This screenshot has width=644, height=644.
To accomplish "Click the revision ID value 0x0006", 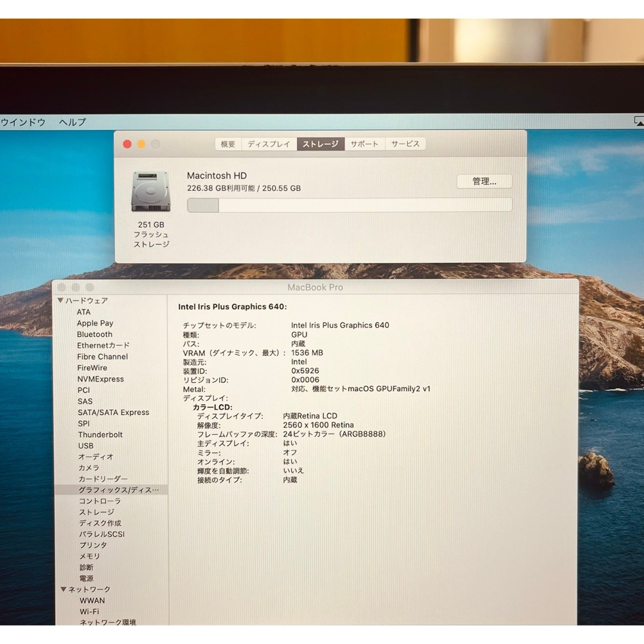I will (305, 380).
